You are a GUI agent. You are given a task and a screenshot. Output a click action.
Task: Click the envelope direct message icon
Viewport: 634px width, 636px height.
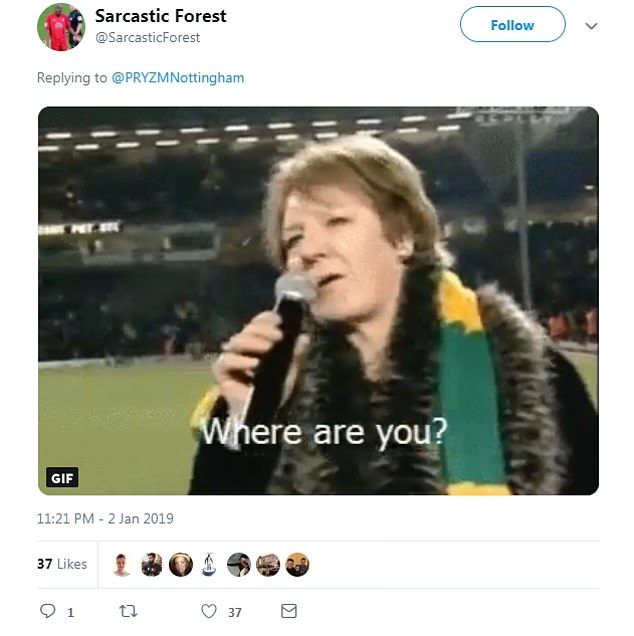(x=289, y=610)
